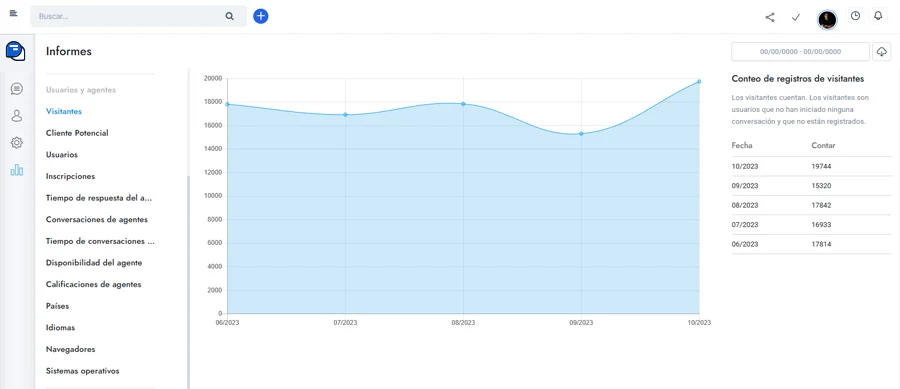Click the count value 16933
The width and height of the screenshot is (900, 389).
pos(821,225)
